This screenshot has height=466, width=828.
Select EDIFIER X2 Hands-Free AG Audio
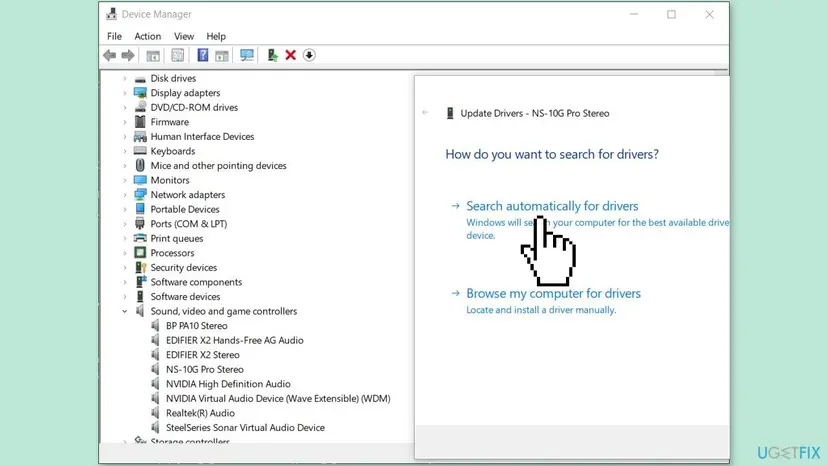point(234,340)
